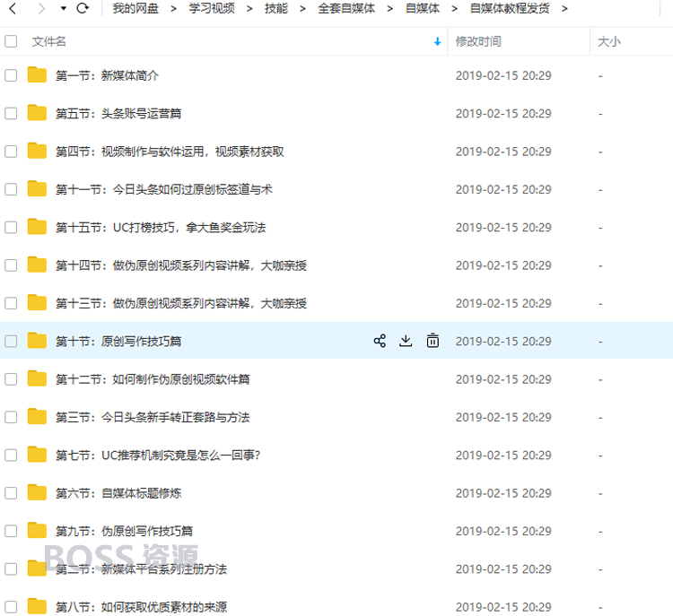Screen dimensions: 673x616
Task: Click folder icon for 第八节 row
Action: point(37,606)
